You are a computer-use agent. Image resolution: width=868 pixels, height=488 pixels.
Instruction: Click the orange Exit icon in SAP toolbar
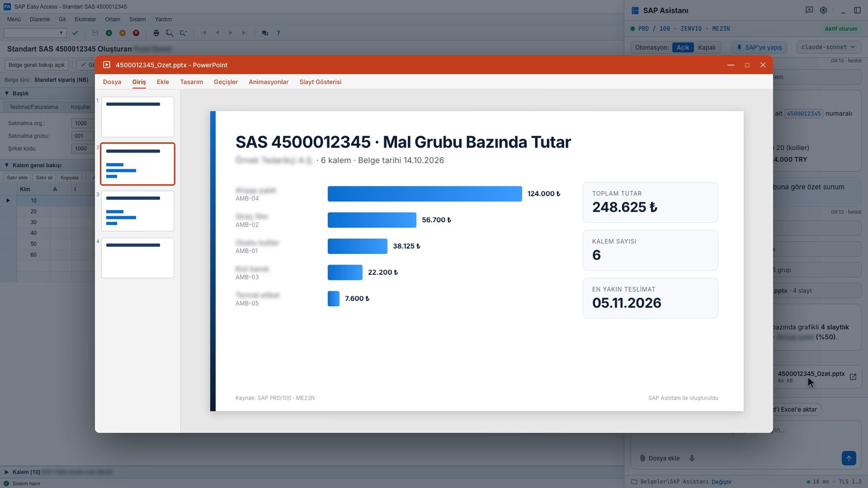click(123, 33)
